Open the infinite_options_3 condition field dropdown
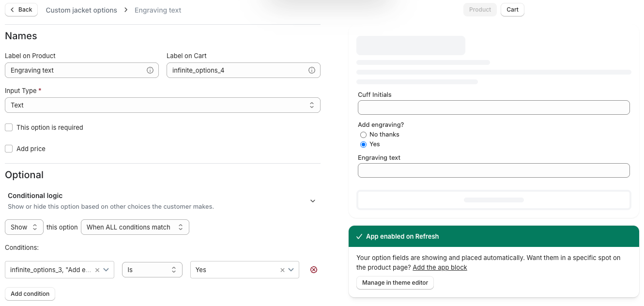 pos(106,270)
